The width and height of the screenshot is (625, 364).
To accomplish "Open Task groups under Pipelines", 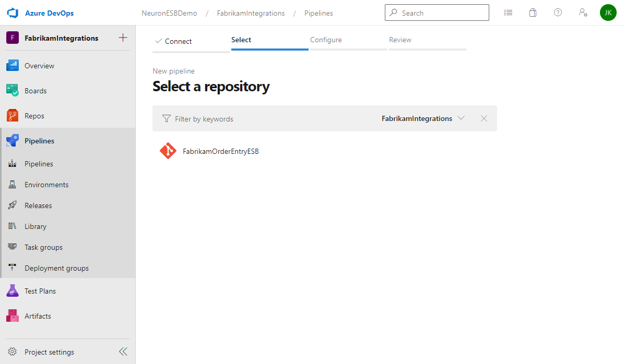I will click(x=68, y=247).
